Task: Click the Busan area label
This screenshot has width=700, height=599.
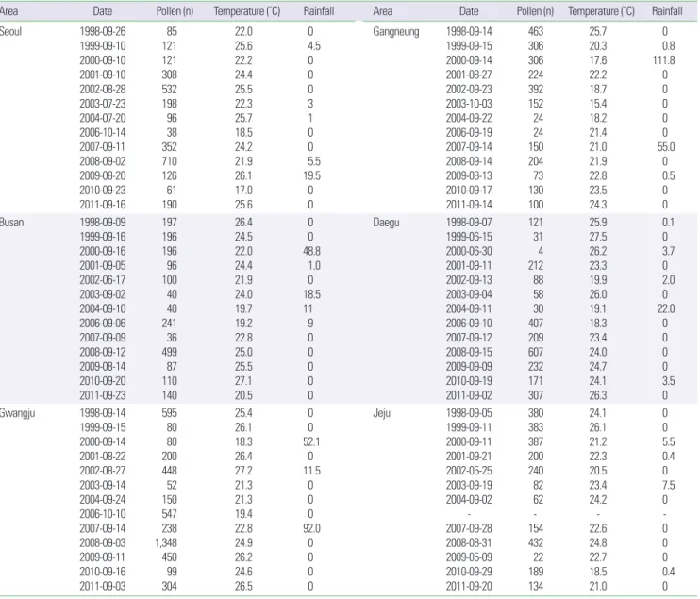Action: coord(11,223)
